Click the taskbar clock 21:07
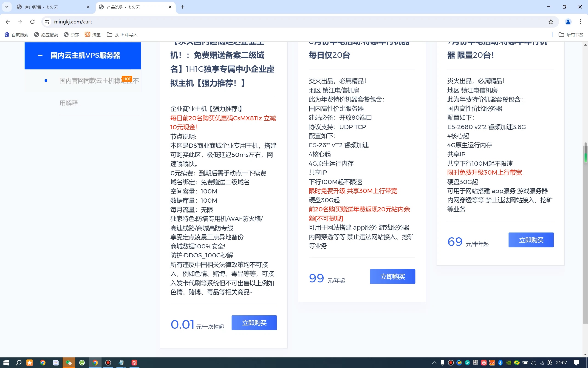 tap(561, 363)
